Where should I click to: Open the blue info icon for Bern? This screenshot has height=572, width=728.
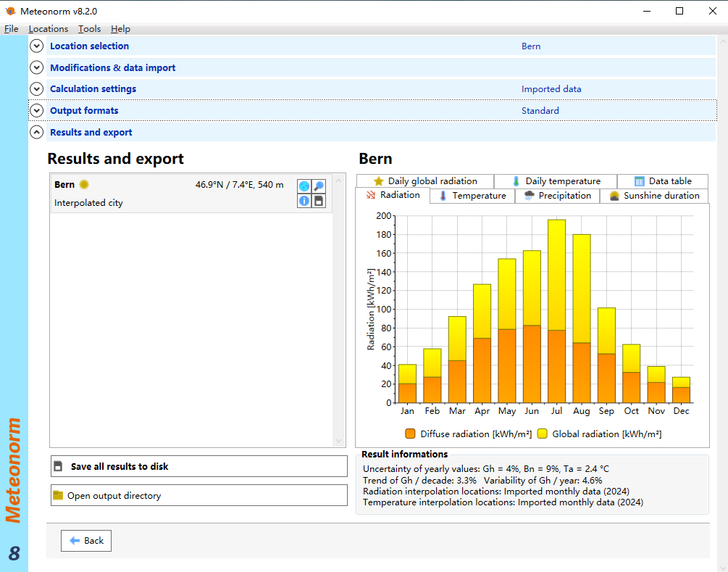point(304,201)
